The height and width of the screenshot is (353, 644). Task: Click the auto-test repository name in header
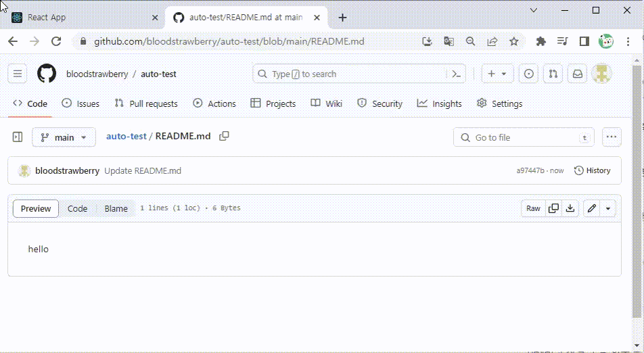pyautogui.click(x=158, y=74)
